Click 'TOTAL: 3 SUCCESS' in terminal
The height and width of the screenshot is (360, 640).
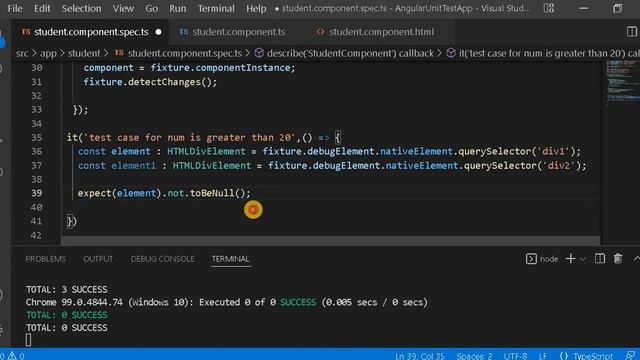[x=67, y=289]
